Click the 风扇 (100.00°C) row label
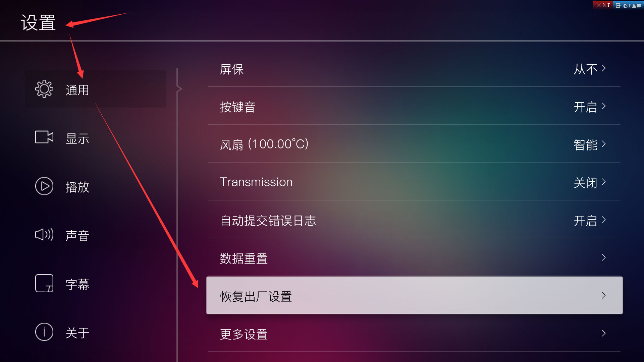644x362 pixels. point(264,144)
